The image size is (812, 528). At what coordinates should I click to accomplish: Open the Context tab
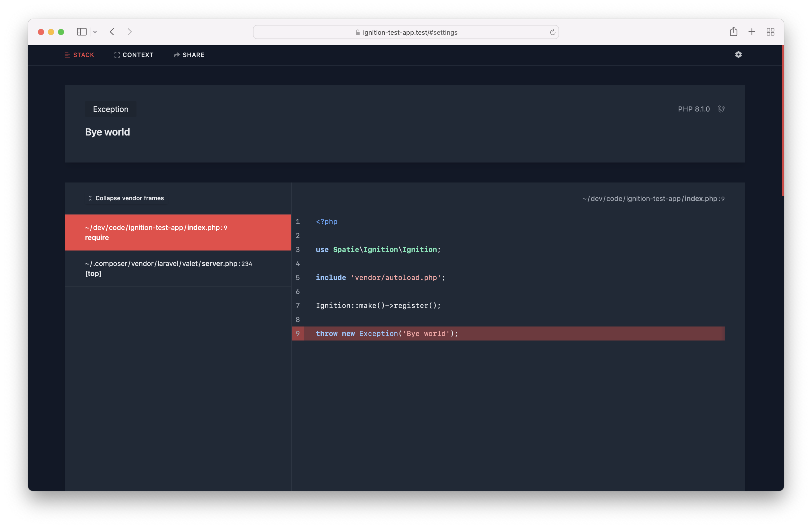coord(134,55)
